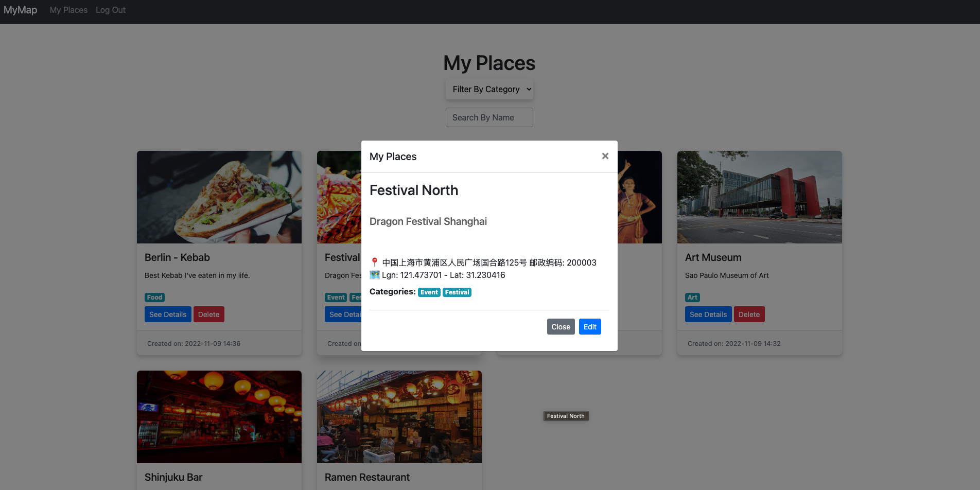
Task: Select the Festival badge in the modal
Action: (x=457, y=292)
